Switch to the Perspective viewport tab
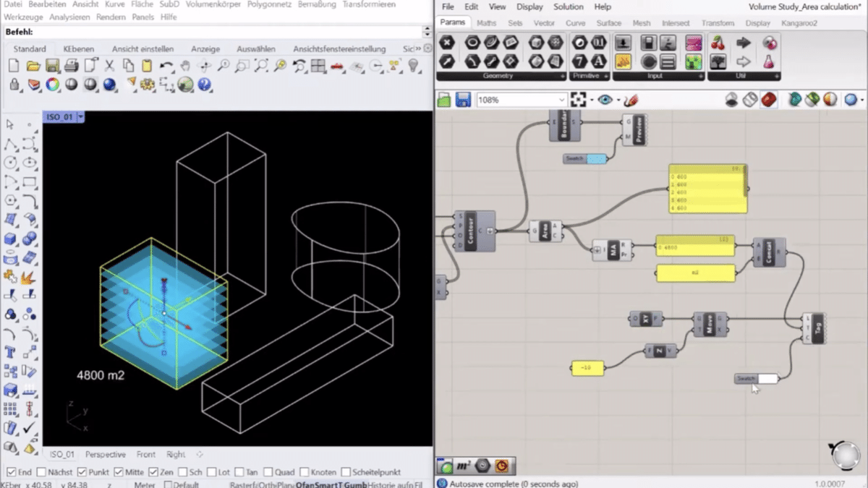 coord(106,455)
